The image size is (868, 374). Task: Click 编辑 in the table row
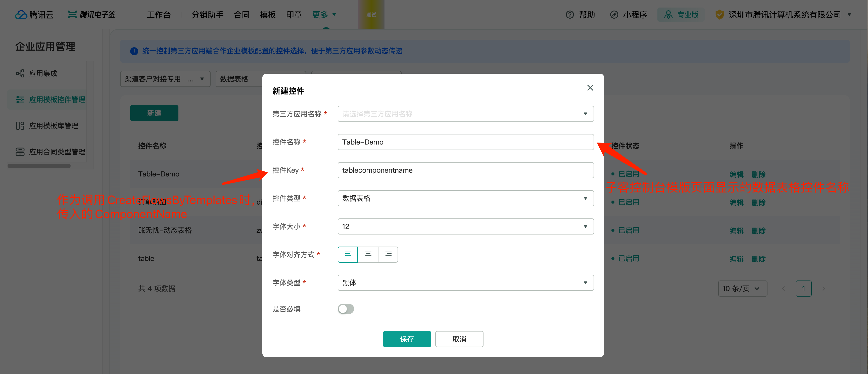tap(736, 259)
